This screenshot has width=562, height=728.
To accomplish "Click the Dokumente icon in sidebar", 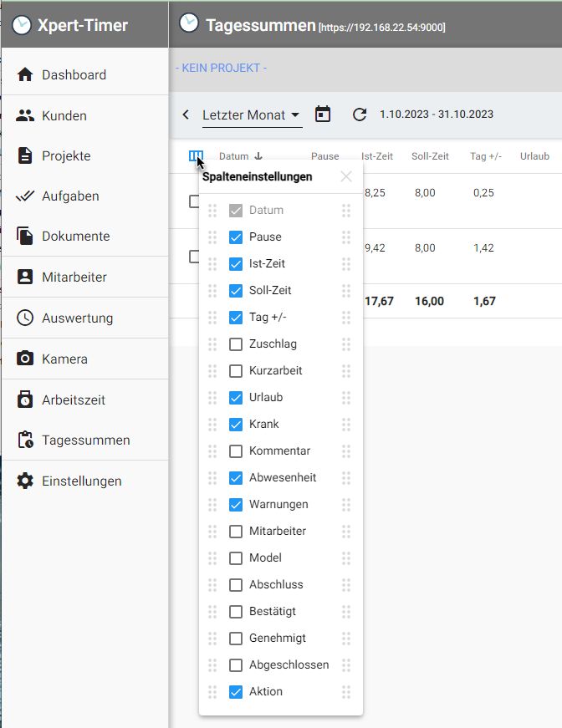I will tap(26, 237).
